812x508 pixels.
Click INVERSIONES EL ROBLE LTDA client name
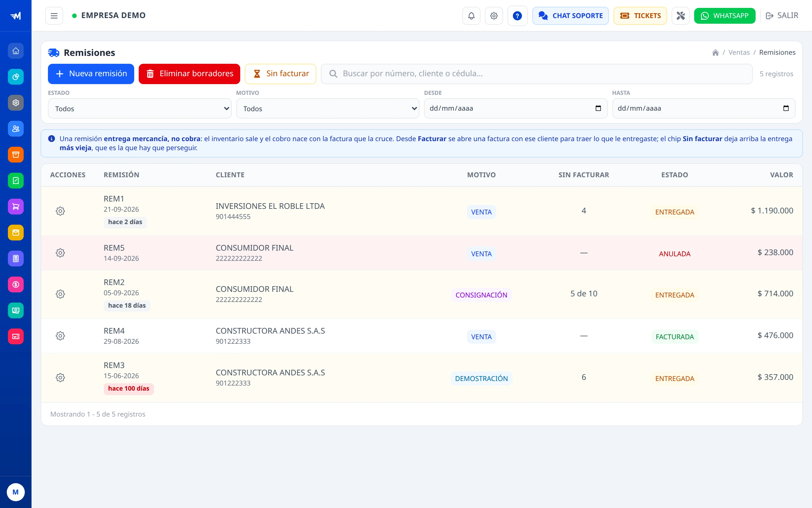click(x=270, y=206)
